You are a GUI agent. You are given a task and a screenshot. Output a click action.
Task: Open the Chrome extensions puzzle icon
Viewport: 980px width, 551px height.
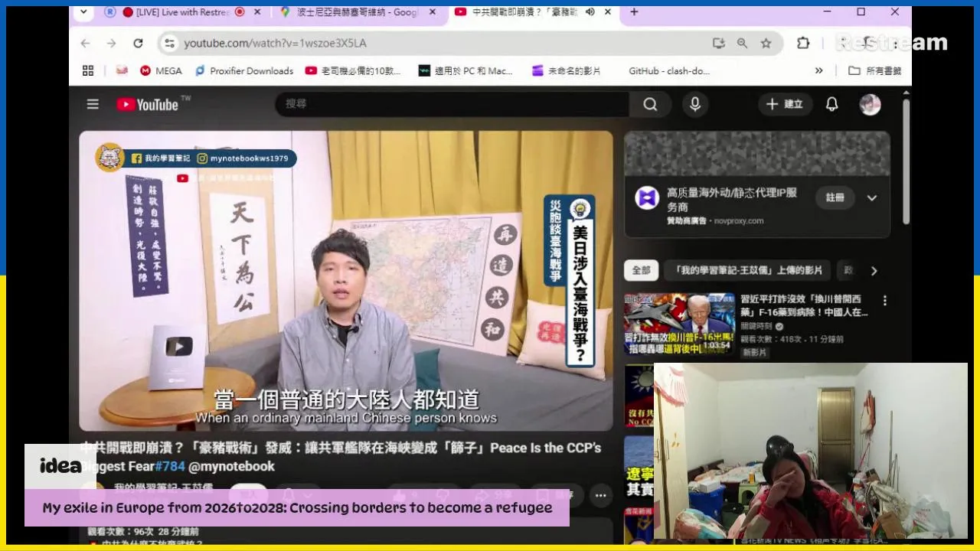point(802,44)
